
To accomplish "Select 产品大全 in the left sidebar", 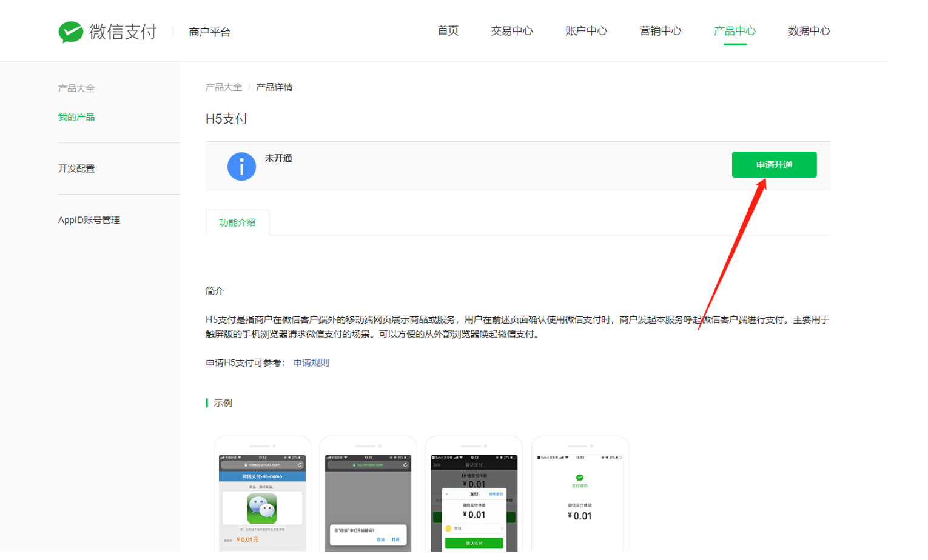I will [76, 88].
